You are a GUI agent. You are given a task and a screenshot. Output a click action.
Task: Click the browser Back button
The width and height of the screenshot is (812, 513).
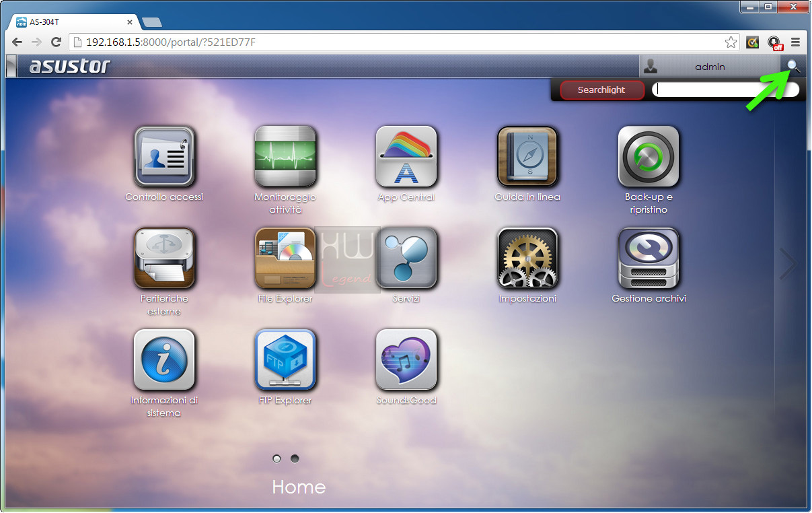(17, 42)
